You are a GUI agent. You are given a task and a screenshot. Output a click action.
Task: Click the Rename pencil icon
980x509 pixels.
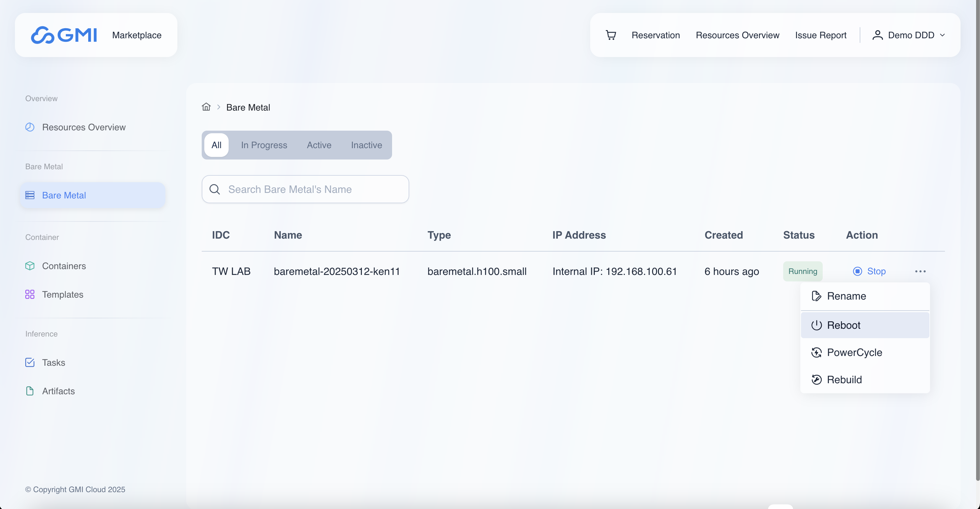[816, 296]
